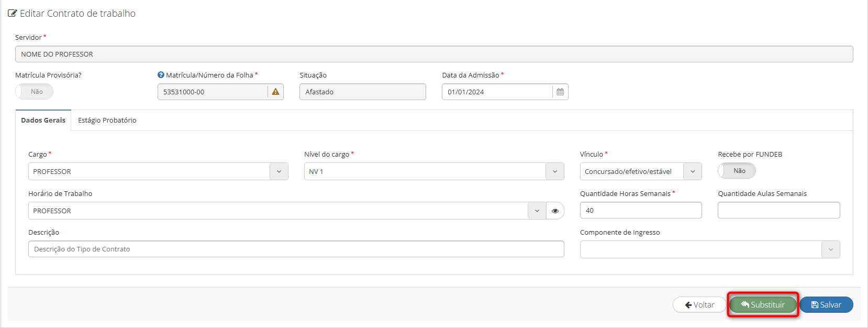Click the warning triangle icon beside Matrícula
The width and height of the screenshot is (868, 328).
click(x=275, y=92)
